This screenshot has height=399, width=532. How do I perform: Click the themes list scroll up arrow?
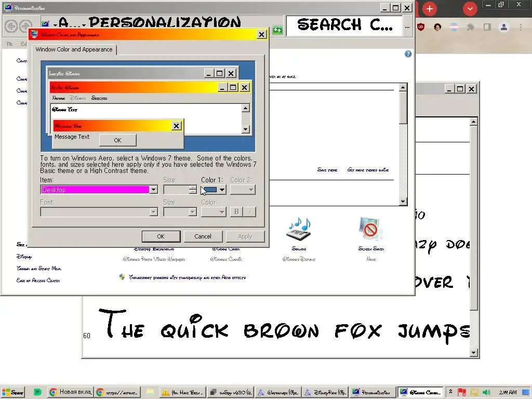(x=403, y=87)
